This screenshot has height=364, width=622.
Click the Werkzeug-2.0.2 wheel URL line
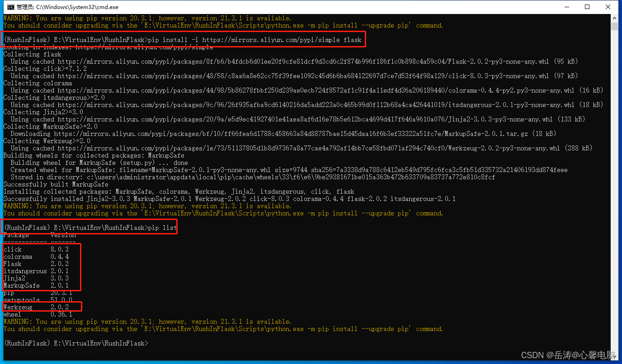click(302, 148)
